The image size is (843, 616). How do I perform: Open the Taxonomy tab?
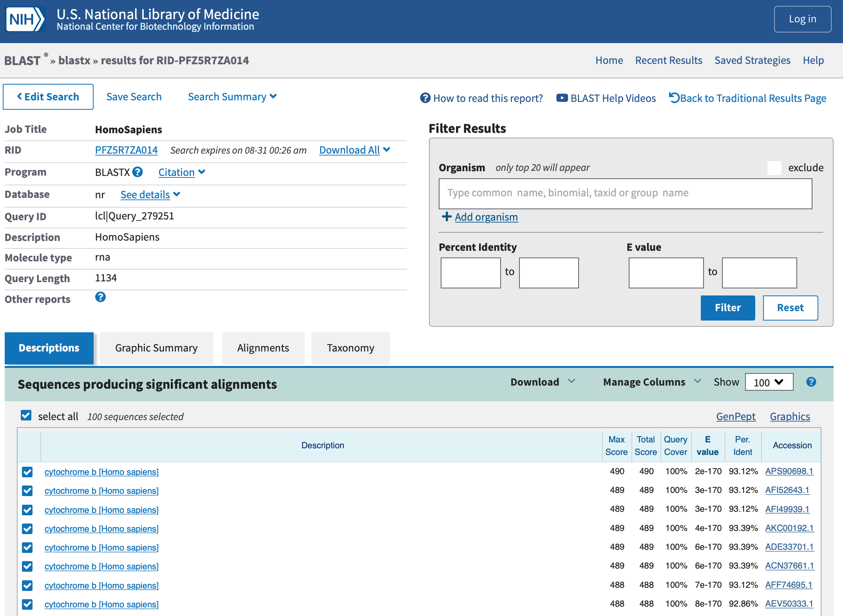(x=351, y=348)
